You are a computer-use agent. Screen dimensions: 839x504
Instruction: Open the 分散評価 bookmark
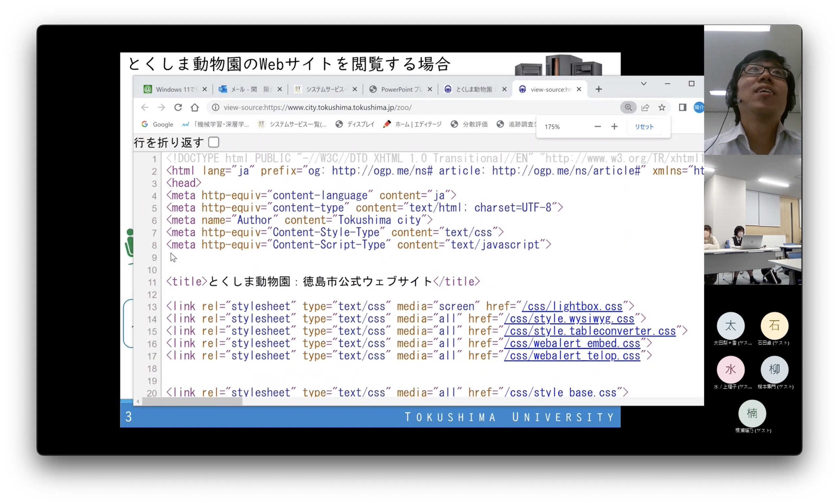pos(468,124)
